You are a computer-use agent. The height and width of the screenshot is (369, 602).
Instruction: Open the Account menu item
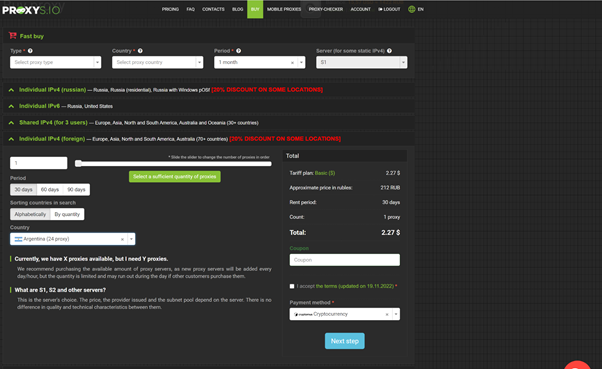point(361,9)
